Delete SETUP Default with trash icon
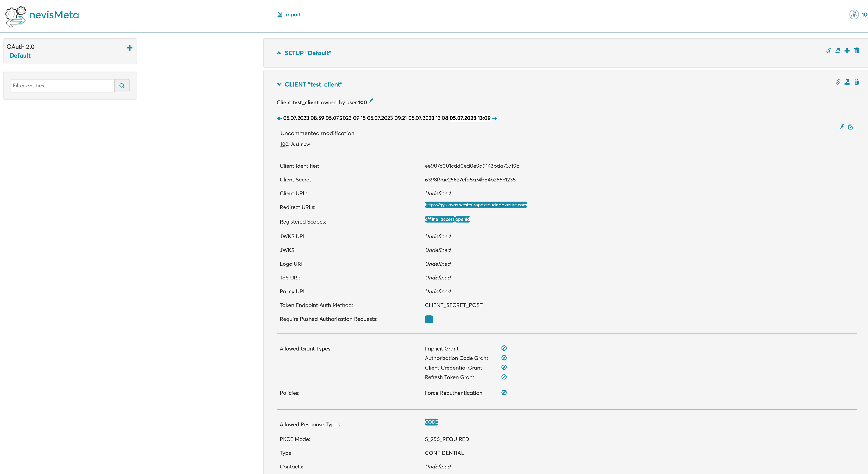The width and height of the screenshot is (868, 474). (x=857, y=51)
